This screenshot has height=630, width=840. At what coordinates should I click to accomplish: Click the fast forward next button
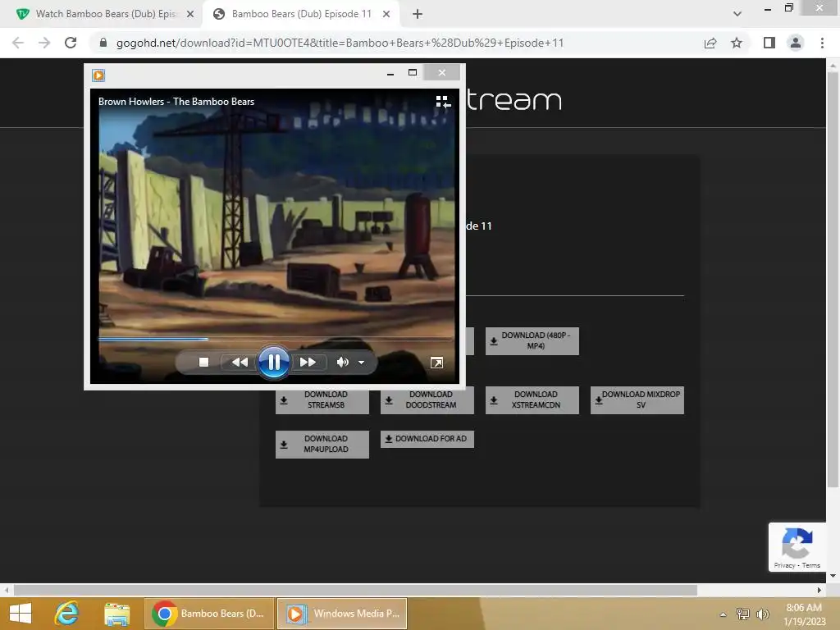click(308, 363)
